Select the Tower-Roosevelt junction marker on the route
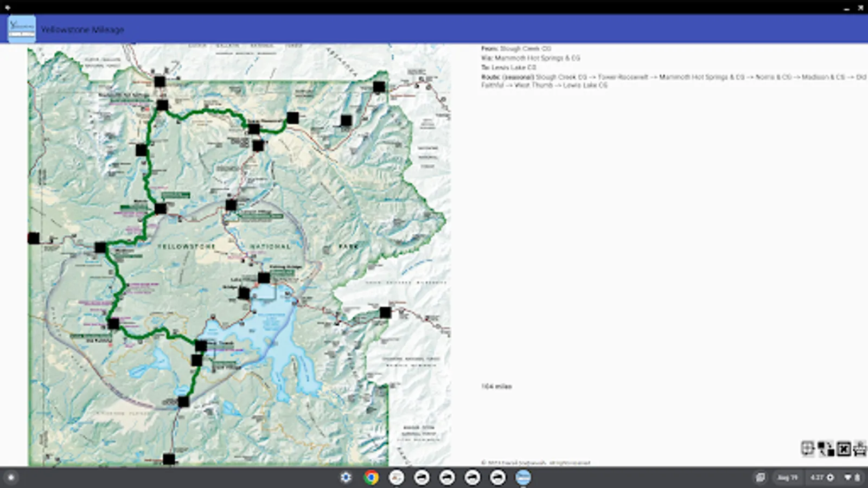The height and width of the screenshot is (488, 868). [x=254, y=129]
